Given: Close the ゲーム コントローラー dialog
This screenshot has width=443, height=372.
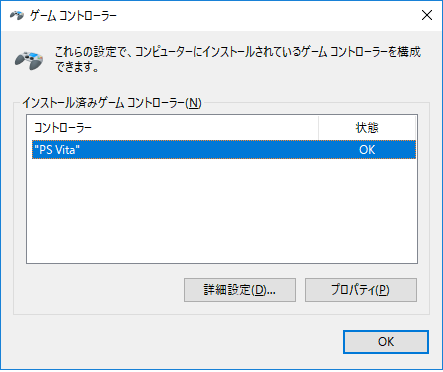Looking at the screenshot, I should (427, 15).
